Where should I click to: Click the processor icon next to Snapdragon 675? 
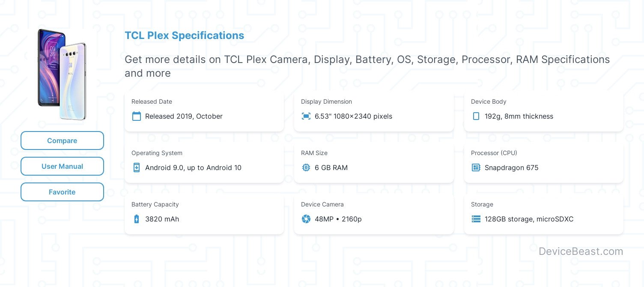(x=476, y=167)
